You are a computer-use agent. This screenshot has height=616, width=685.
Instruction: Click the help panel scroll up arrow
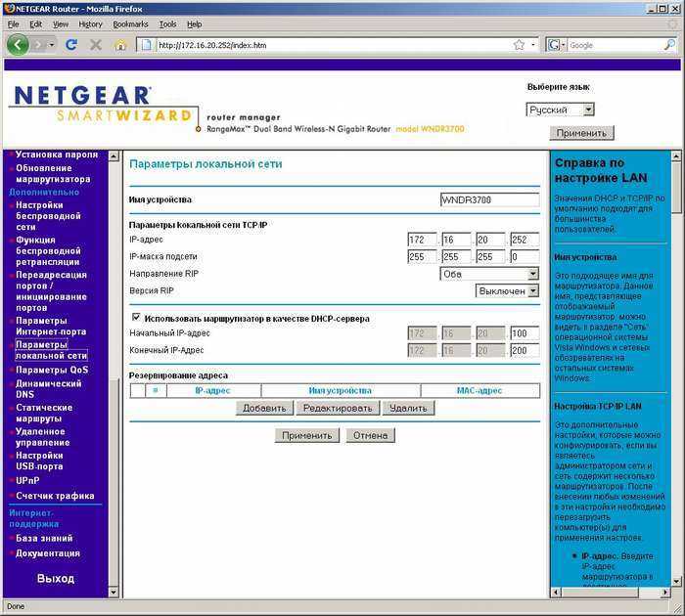[676, 155]
